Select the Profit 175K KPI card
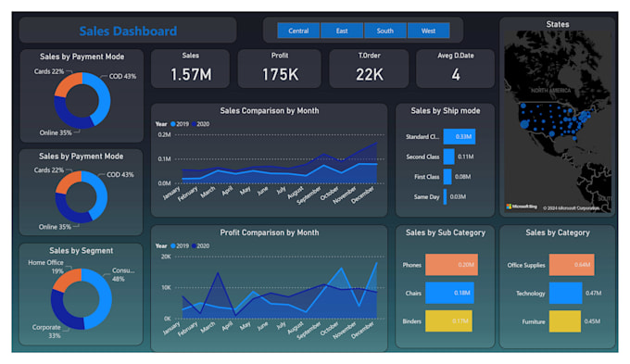 (280, 69)
